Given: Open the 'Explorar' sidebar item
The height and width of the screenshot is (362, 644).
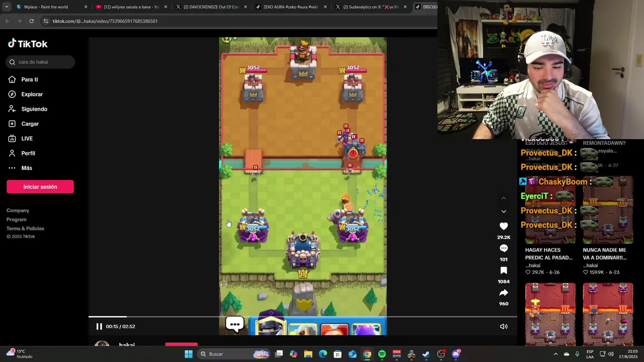Looking at the screenshot, I should coord(32,94).
